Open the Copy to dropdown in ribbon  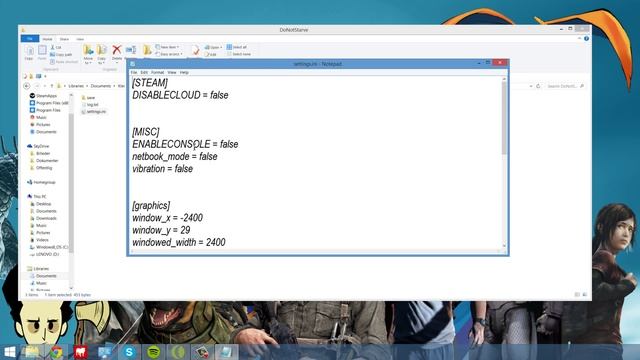(102, 55)
